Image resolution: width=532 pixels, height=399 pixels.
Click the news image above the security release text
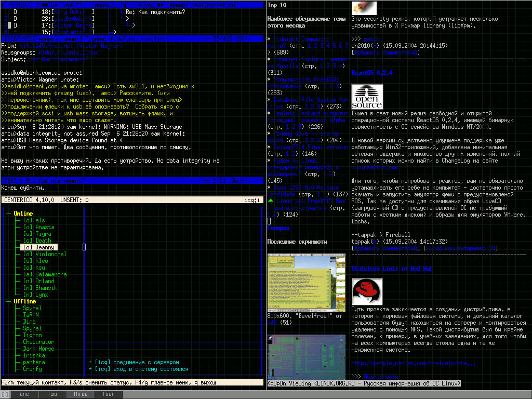click(x=364, y=8)
